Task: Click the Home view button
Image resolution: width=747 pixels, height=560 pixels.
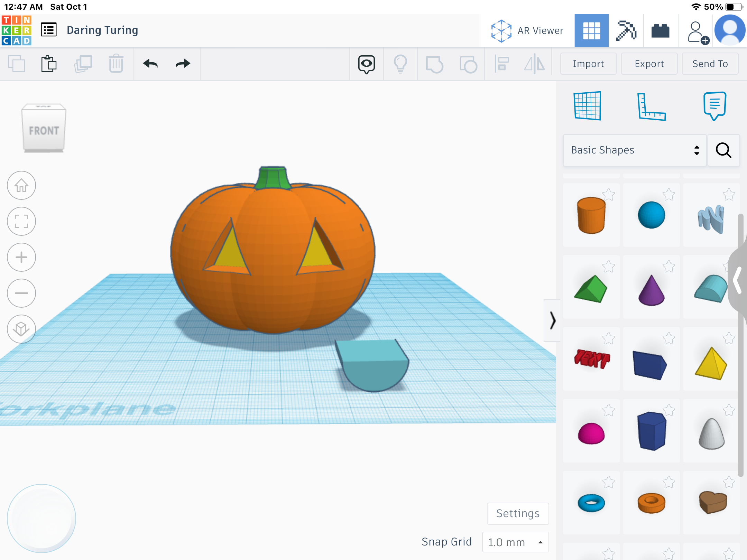Action: [x=21, y=186]
